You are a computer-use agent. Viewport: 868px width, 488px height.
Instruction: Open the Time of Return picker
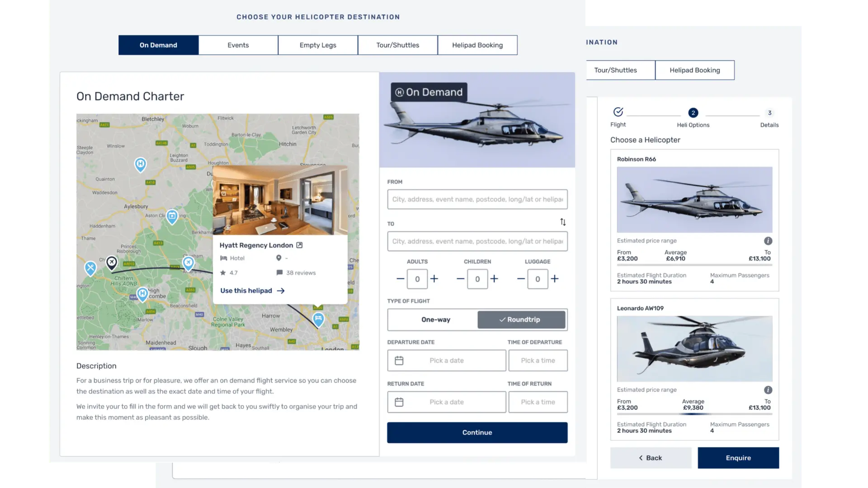[538, 402]
